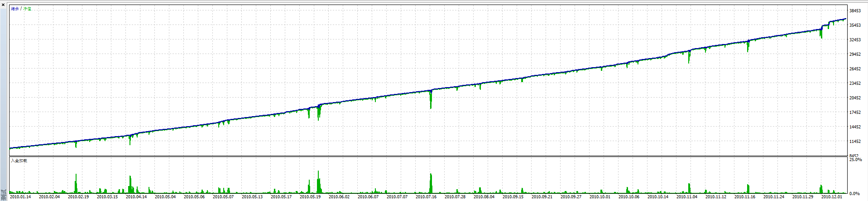This screenshot has width=868, height=201.
Task: Select the 2010.04.14 date label
Action: pos(136,197)
